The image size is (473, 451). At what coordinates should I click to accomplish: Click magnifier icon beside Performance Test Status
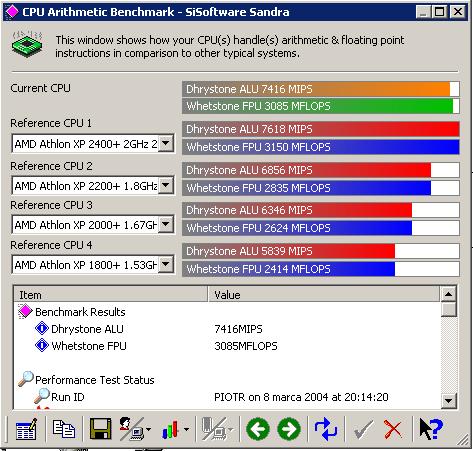[25, 379]
